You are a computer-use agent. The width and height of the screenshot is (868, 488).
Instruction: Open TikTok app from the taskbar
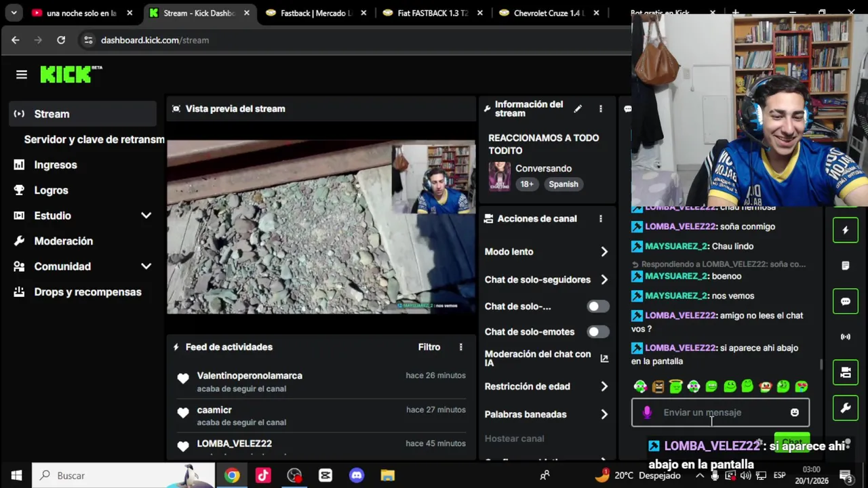[x=263, y=475]
